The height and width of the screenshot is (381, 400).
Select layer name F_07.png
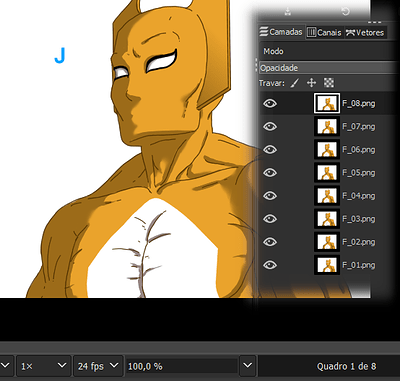359,127
